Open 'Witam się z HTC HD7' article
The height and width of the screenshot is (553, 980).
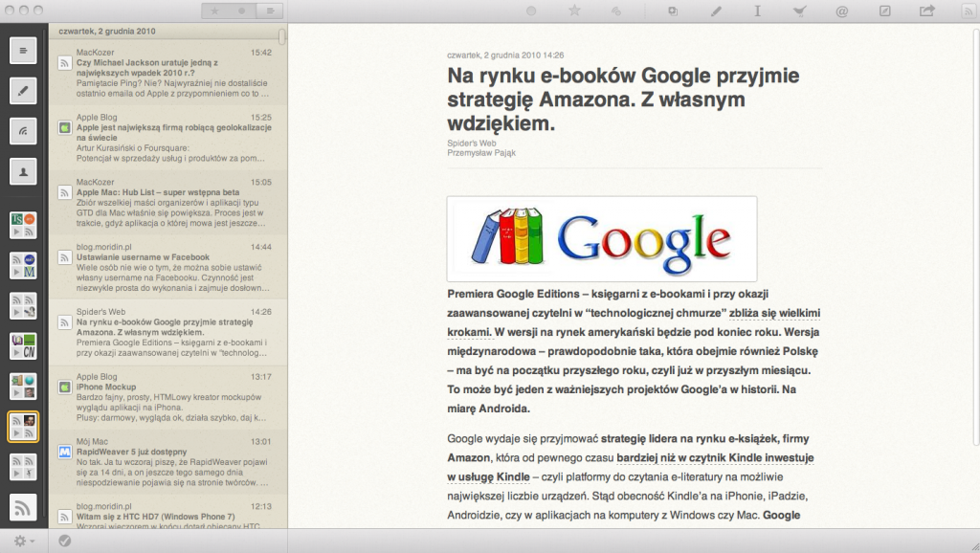click(x=167, y=513)
